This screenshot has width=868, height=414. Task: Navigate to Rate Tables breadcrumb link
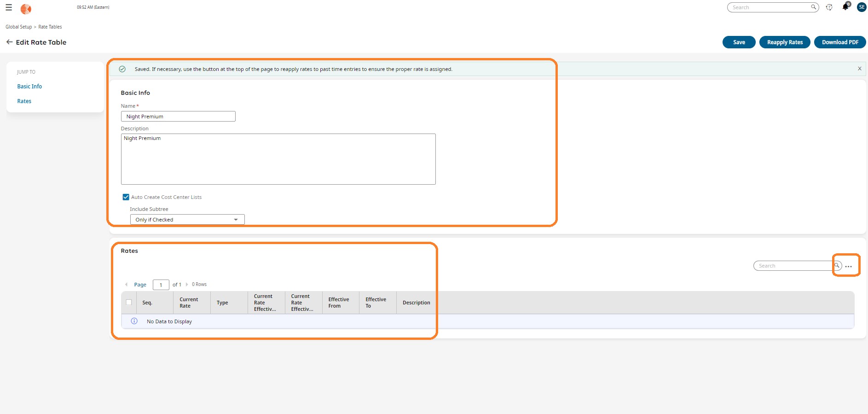[x=50, y=27]
